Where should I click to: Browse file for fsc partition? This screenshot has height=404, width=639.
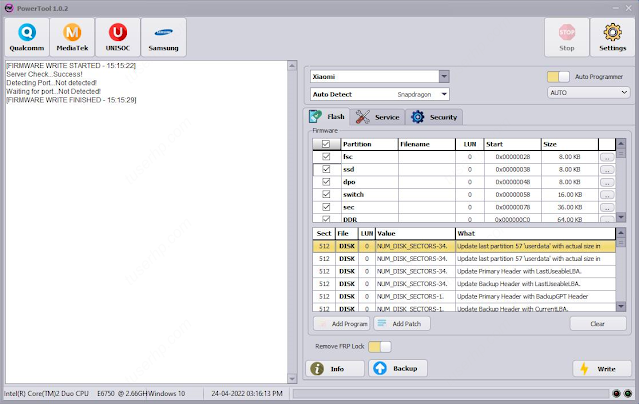[x=607, y=157]
